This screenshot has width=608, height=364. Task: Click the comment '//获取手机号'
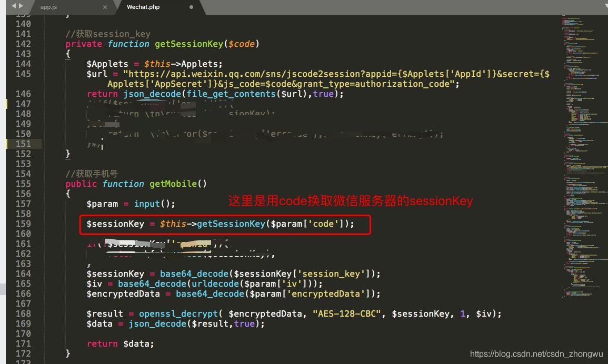pyautogui.click(x=92, y=174)
